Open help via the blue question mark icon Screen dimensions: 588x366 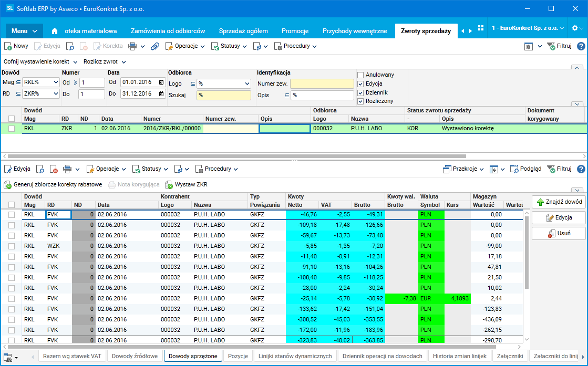[x=581, y=46]
